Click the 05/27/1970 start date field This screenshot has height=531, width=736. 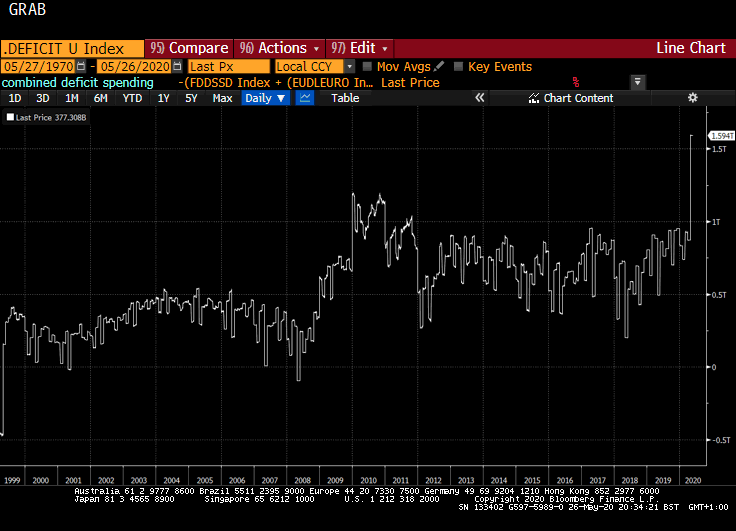click(x=38, y=66)
